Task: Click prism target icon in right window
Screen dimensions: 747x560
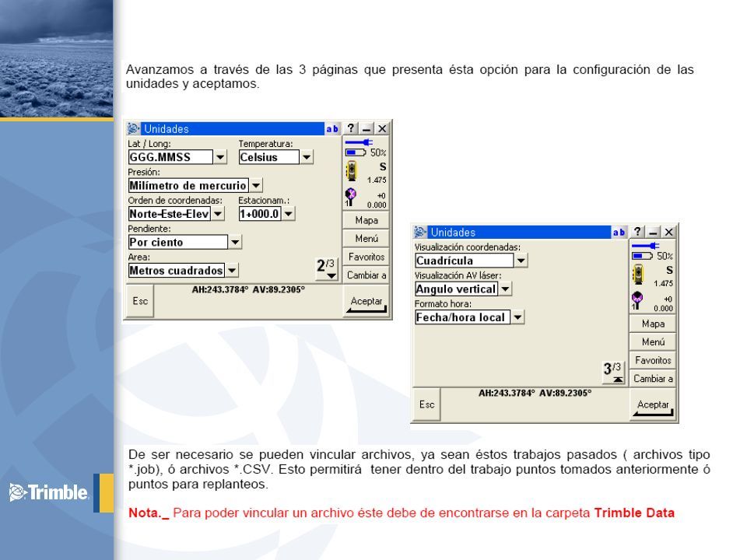Action: (637, 300)
